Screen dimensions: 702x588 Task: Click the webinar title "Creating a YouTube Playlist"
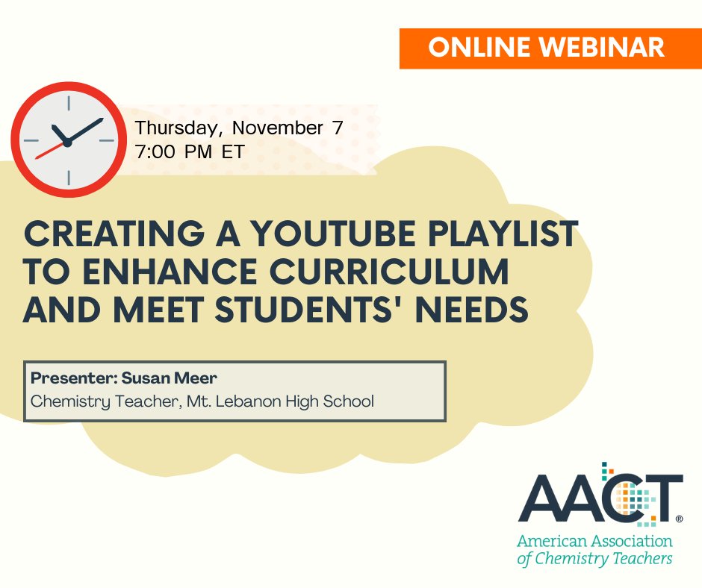click(x=301, y=234)
